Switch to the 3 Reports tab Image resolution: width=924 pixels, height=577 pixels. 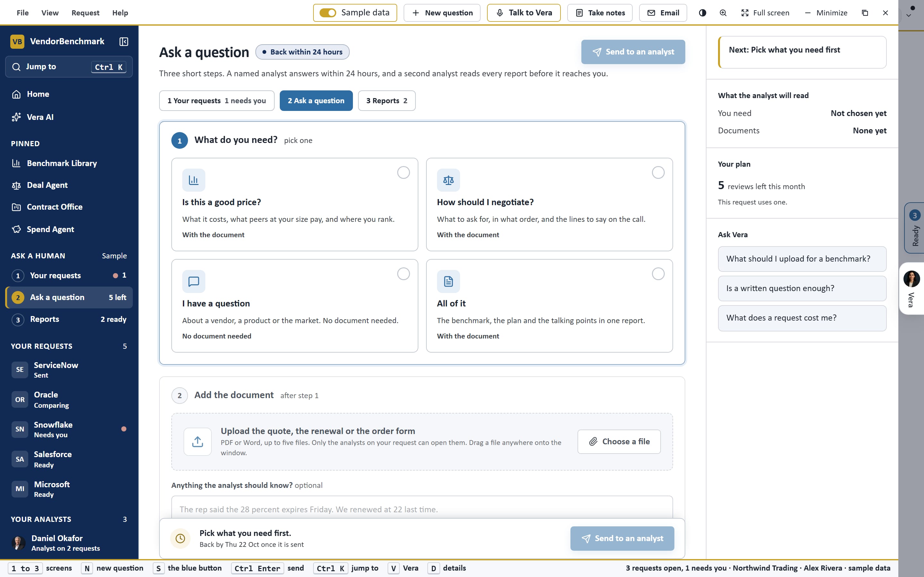pyautogui.click(x=386, y=101)
